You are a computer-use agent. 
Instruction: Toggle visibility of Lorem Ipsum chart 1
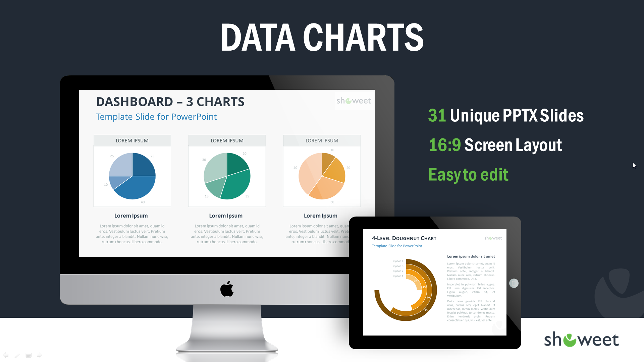(131, 140)
